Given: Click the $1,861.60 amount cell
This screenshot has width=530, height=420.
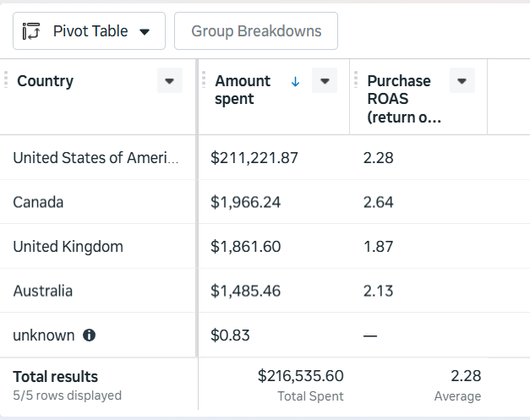Looking at the screenshot, I should [x=245, y=246].
